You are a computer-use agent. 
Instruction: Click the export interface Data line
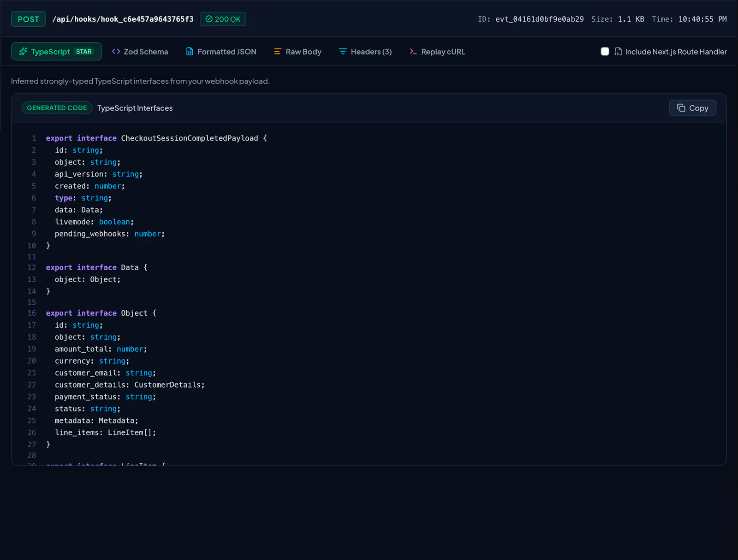click(97, 267)
